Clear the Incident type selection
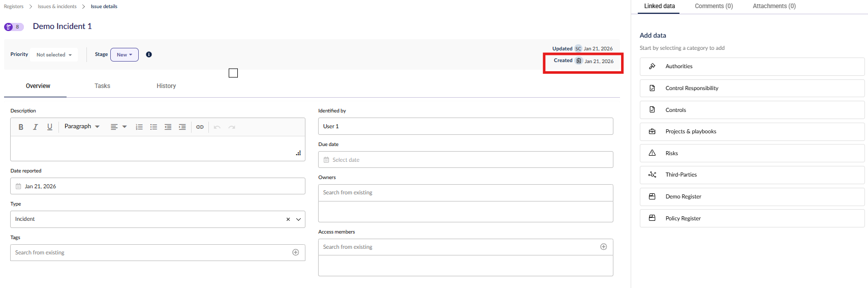The image size is (868, 288). pyautogui.click(x=288, y=219)
